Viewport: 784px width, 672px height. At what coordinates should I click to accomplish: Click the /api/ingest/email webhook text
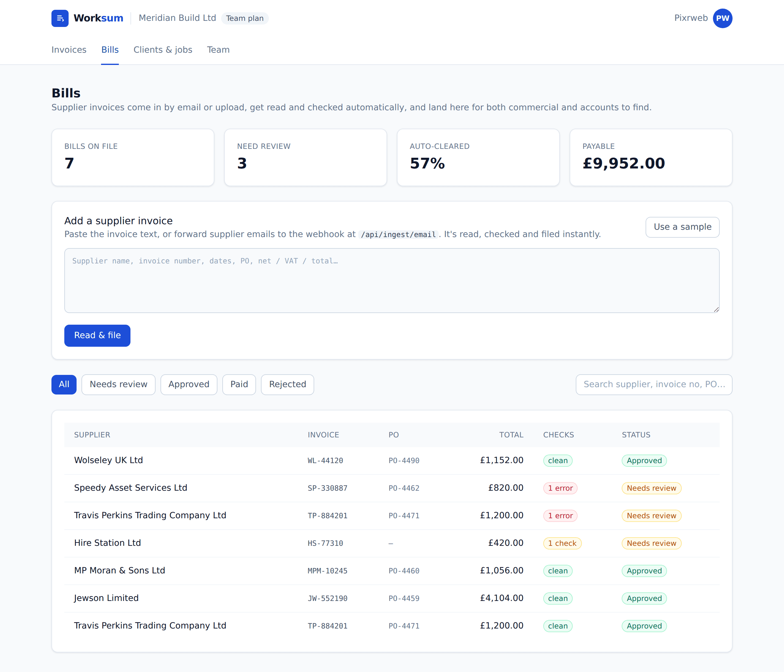[x=398, y=235]
